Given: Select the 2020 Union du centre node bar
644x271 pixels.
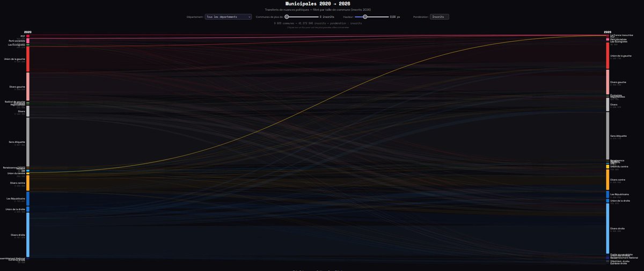Looking at the screenshot, I should click(28, 173).
